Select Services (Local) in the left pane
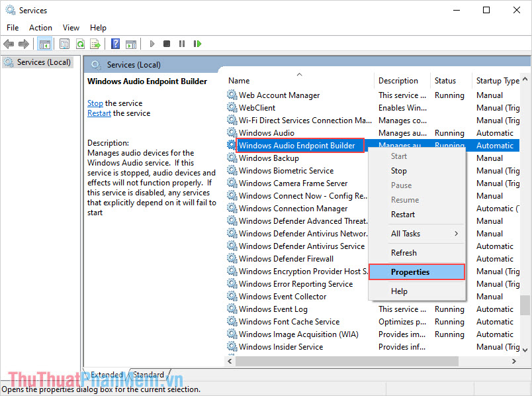This screenshot has width=532, height=396. (x=42, y=62)
